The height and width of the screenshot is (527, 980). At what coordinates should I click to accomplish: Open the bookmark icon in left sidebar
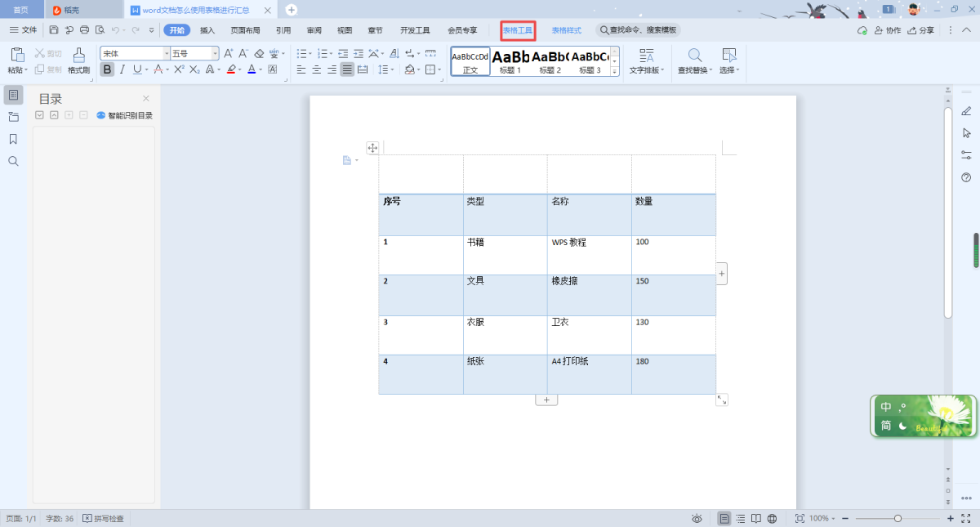(13, 139)
